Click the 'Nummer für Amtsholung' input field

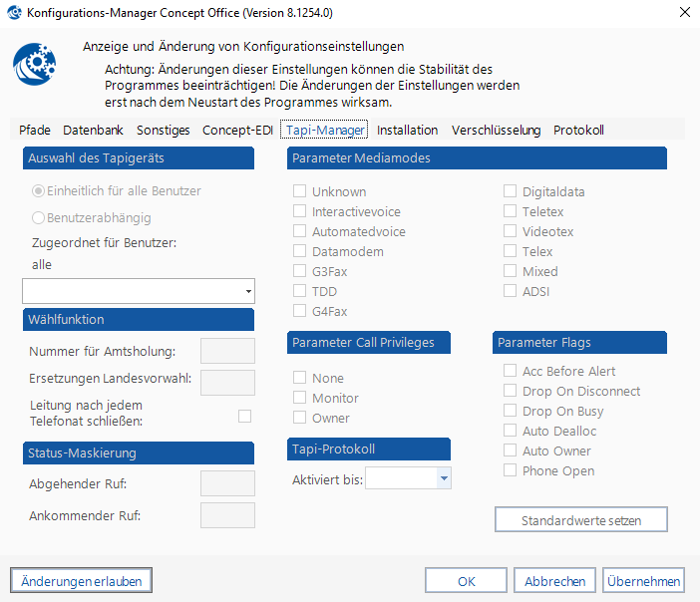click(x=227, y=351)
